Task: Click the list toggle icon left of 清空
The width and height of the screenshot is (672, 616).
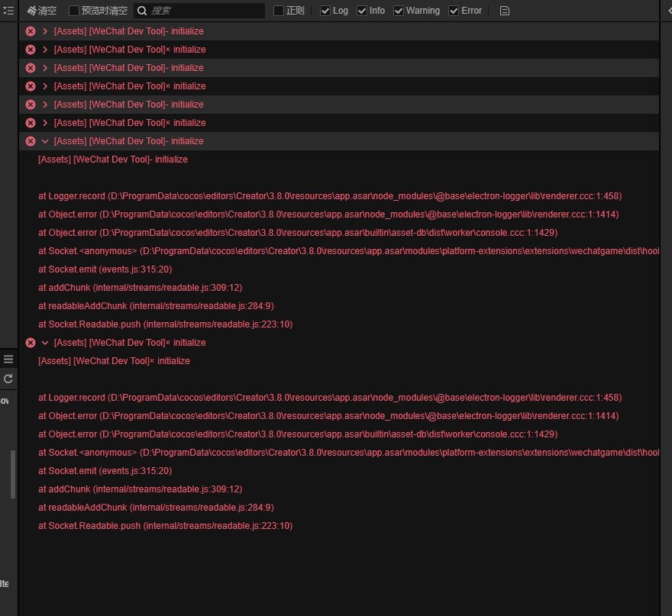Action: 8,11
